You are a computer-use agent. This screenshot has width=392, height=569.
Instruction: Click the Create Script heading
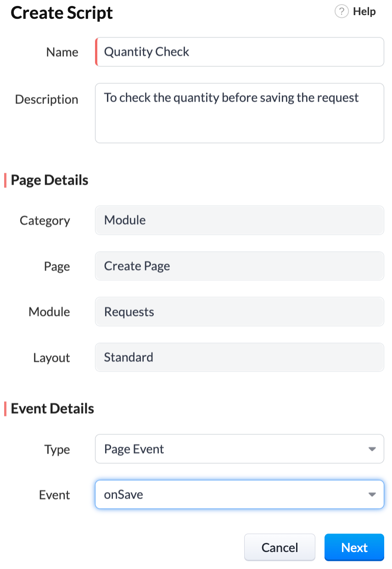(x=62, y=13)
